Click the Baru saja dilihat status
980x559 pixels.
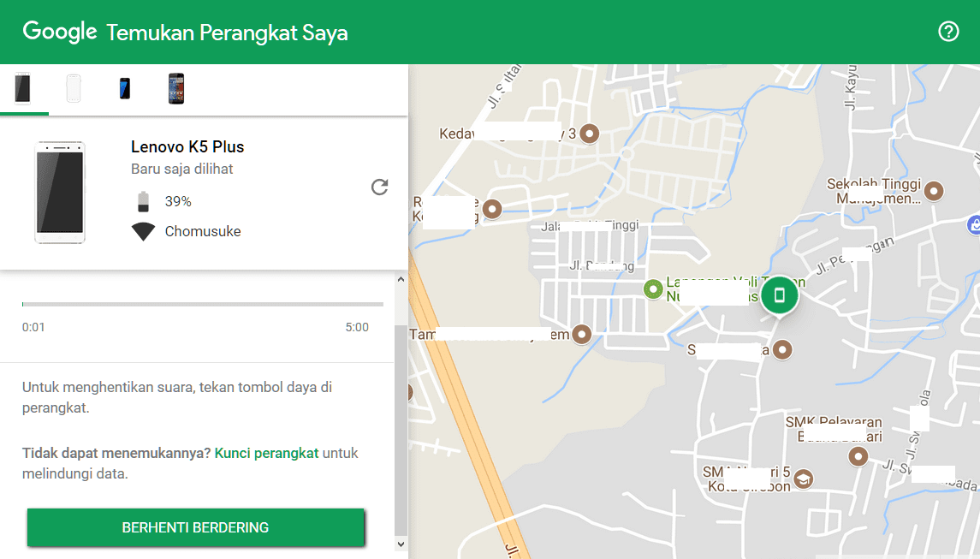(181, 169)
